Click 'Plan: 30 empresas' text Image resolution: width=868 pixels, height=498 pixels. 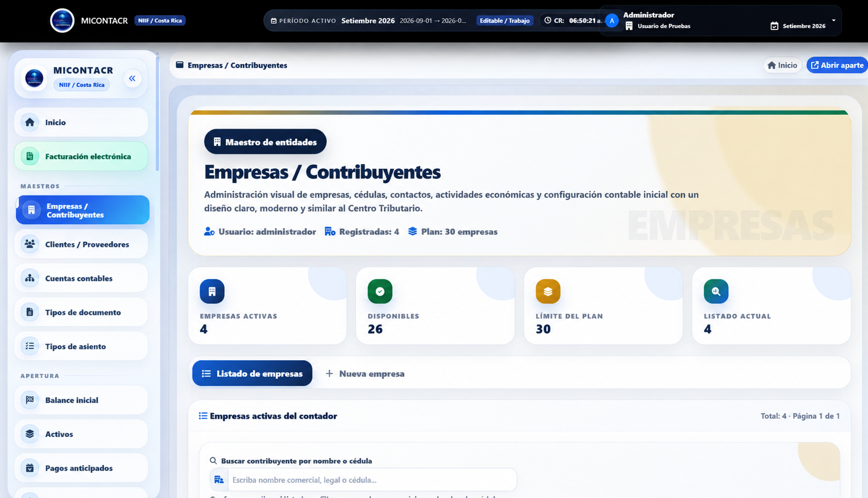tap(459, 232)
